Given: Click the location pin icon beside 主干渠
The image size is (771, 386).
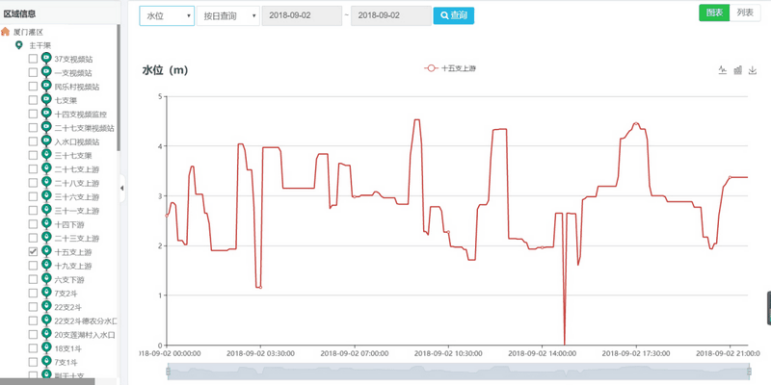Looking at the screenshot, I should [19, 45].
